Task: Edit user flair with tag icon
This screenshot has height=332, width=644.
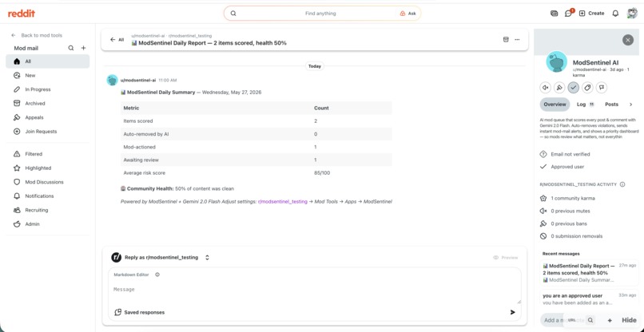Action: 587,88
